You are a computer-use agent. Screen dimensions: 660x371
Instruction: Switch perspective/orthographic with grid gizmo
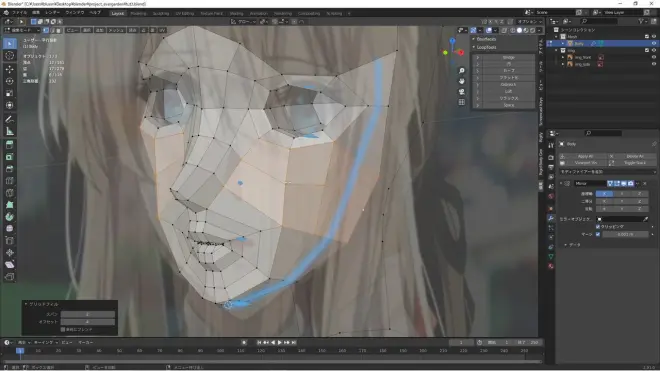[x=462, y=102]
